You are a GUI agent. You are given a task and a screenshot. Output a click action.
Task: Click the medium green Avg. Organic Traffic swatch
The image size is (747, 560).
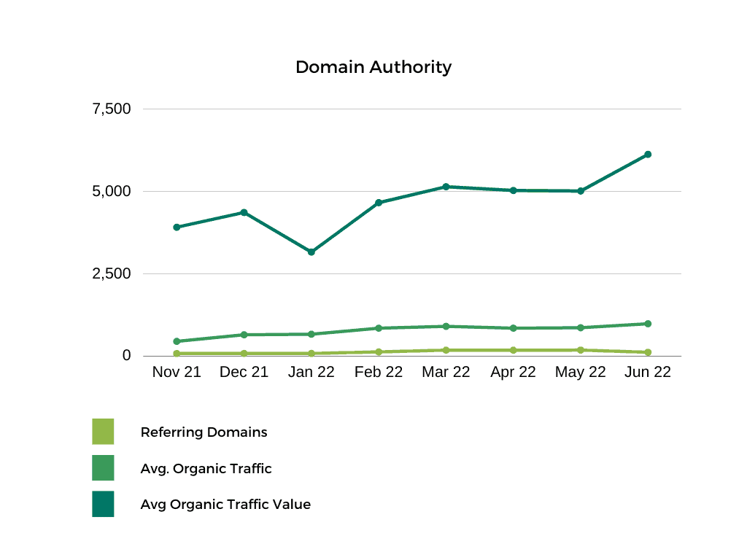click(x=103, y=467)
